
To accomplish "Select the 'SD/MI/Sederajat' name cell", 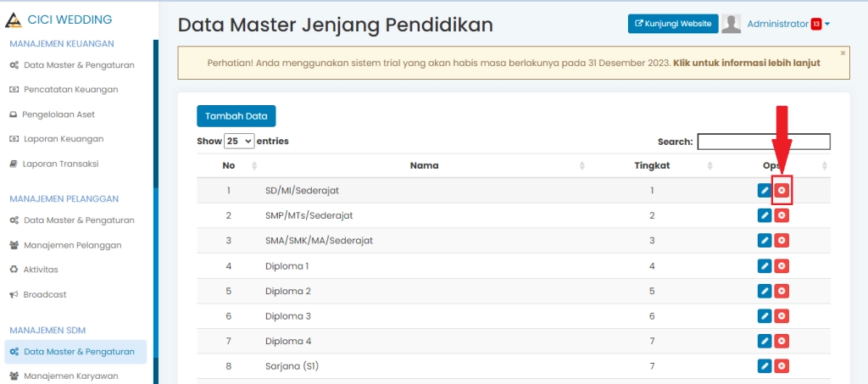I will 303,191.
